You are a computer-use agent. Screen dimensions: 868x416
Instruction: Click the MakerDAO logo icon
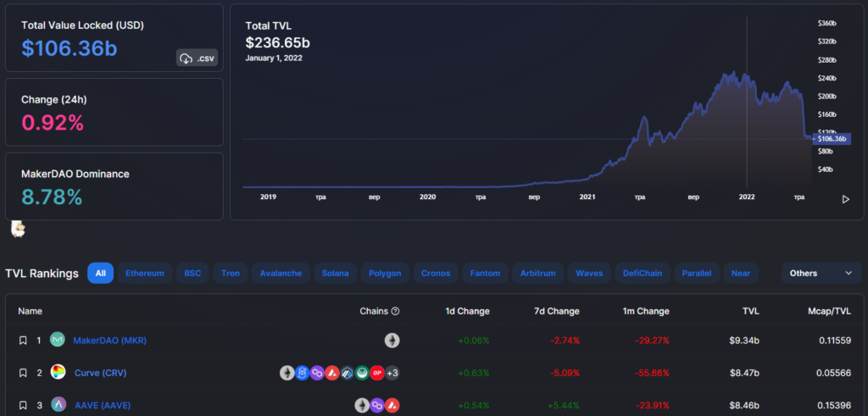(58, 340)
